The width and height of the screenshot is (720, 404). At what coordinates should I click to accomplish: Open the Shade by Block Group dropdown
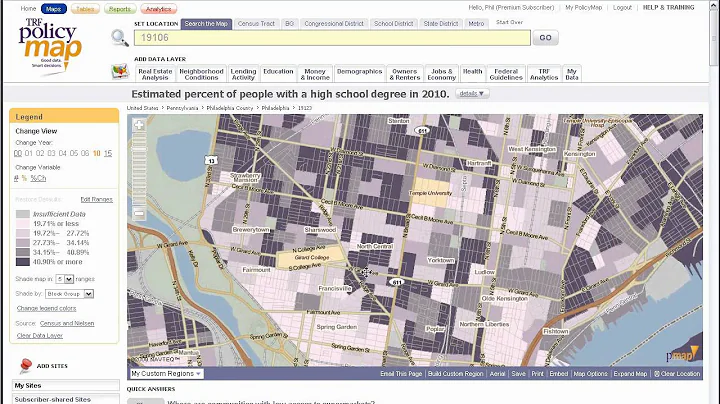tap(70, 294)
